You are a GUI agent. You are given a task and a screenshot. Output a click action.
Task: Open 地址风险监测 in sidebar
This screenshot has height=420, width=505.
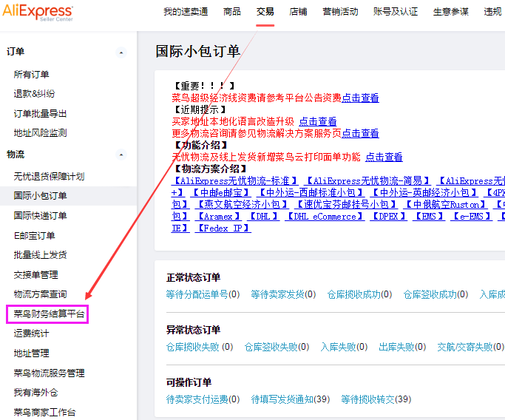(40, 132)
